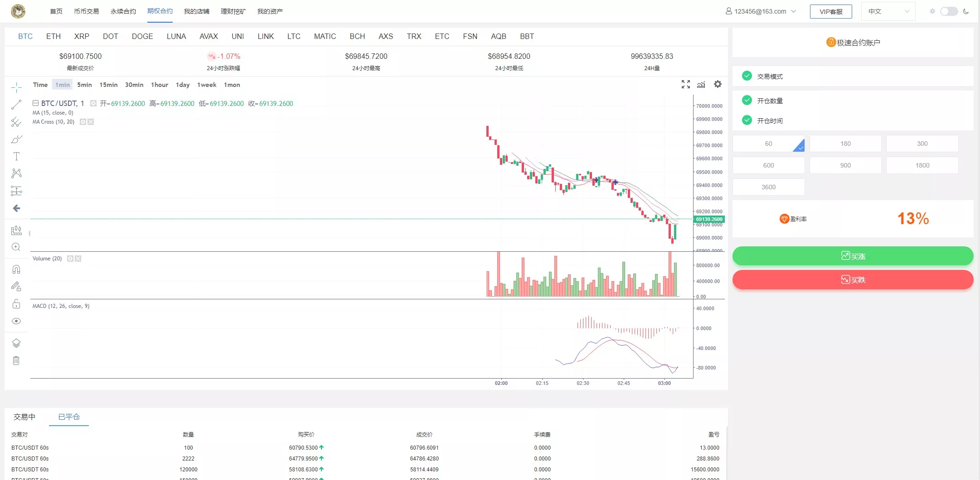Choose the text annotation tool

pyautogui.click(x=16, y=156)
